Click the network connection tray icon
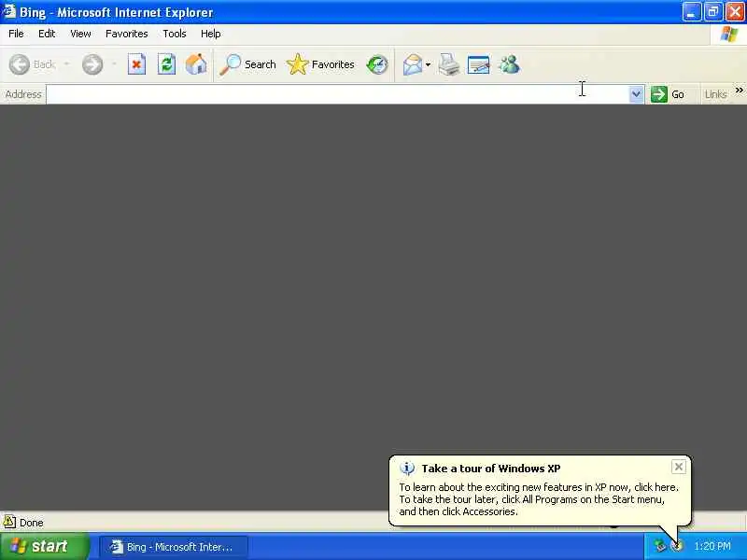The width and height of the screenshot is (747, 560). 660,546
